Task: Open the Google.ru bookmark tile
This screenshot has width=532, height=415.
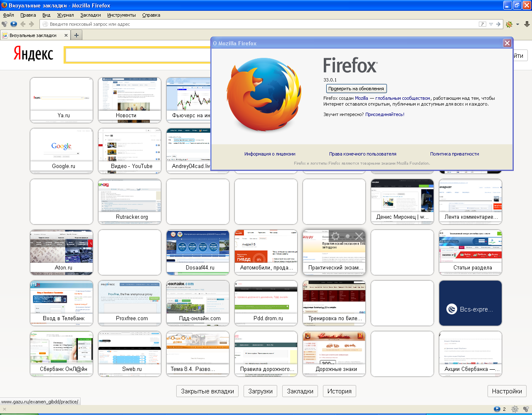Action: [x=62, y=151]
